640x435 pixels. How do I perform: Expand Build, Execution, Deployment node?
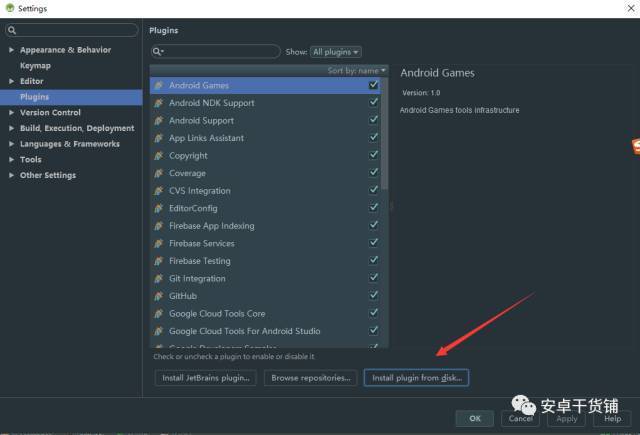[x=11, y=128]
